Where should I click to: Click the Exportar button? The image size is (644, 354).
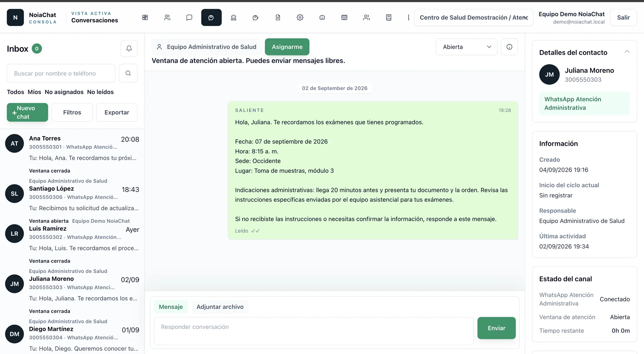[117, 112]
